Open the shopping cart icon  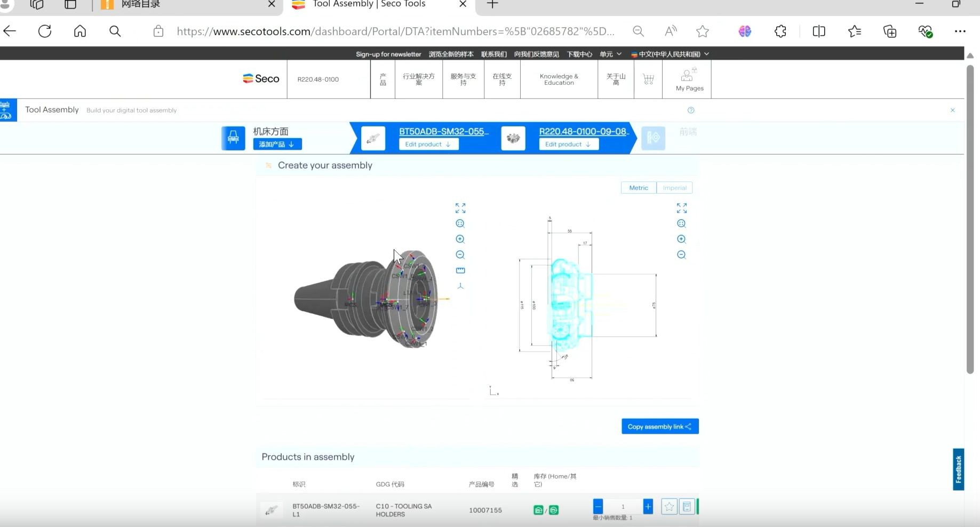pyautogui.click(x=648, y=79)
